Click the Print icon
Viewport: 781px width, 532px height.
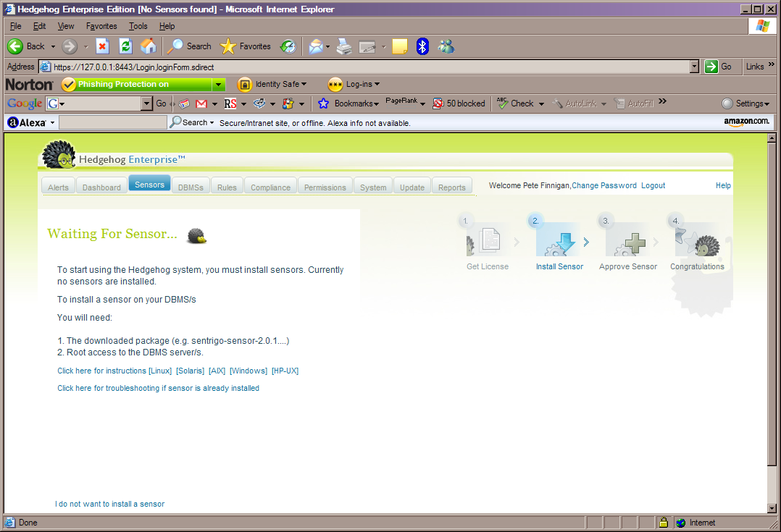[343, 46]
